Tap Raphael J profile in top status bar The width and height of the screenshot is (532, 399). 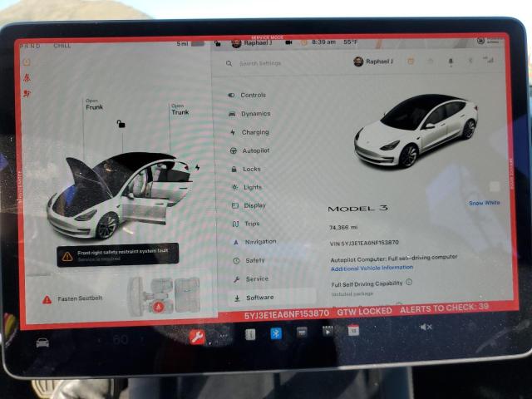pos(252,42)
